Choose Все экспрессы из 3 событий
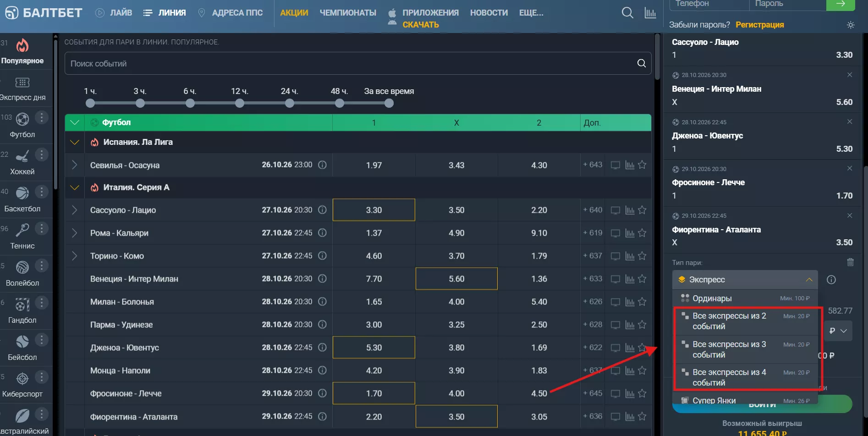This screenshot has width=868, height=436. click(x=745, y=349)
